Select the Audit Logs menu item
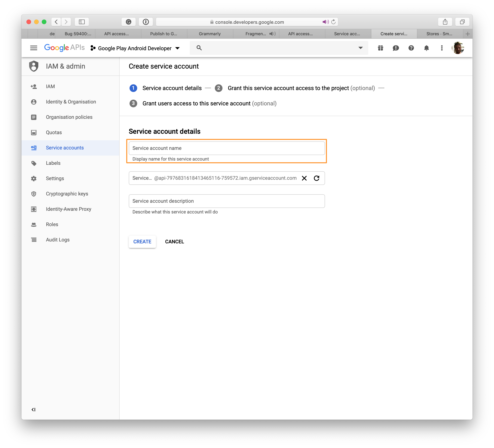 pyautogui.click(x=58, y=240)
